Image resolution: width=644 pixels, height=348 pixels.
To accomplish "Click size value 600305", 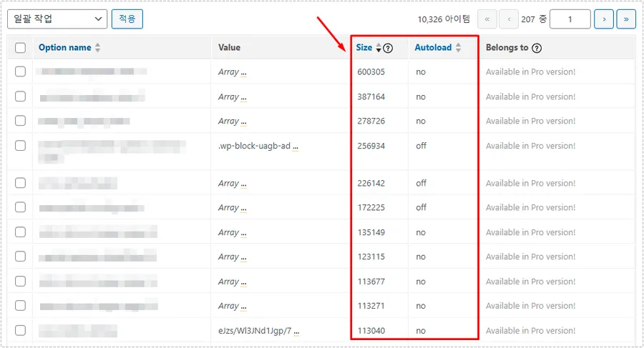I will pos(371,72).
